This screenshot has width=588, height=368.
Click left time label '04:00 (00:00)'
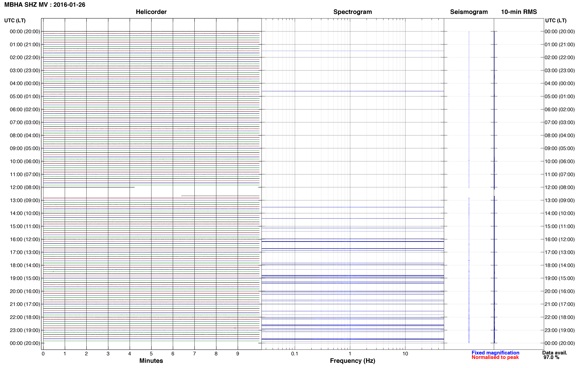(x=25, y=83)
